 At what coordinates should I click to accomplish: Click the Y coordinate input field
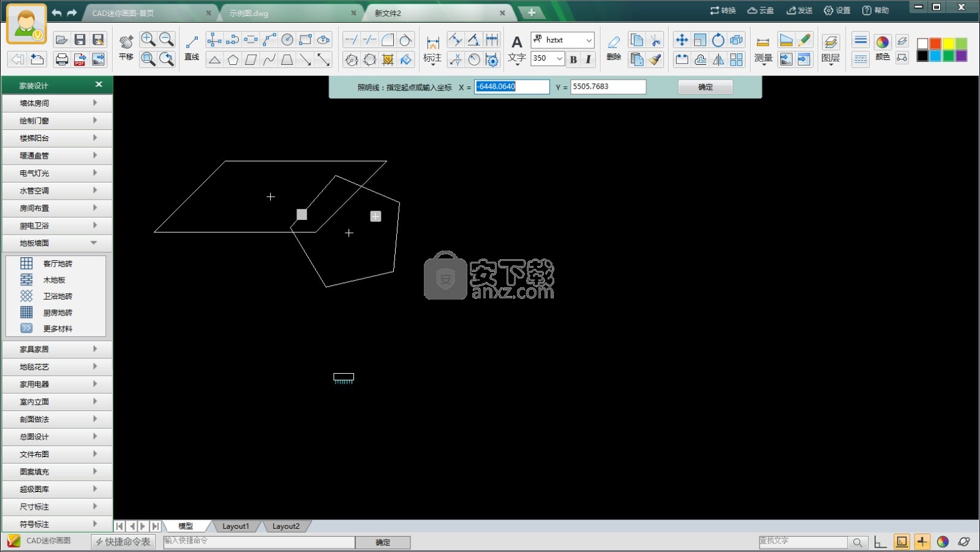tap(608, 86)
